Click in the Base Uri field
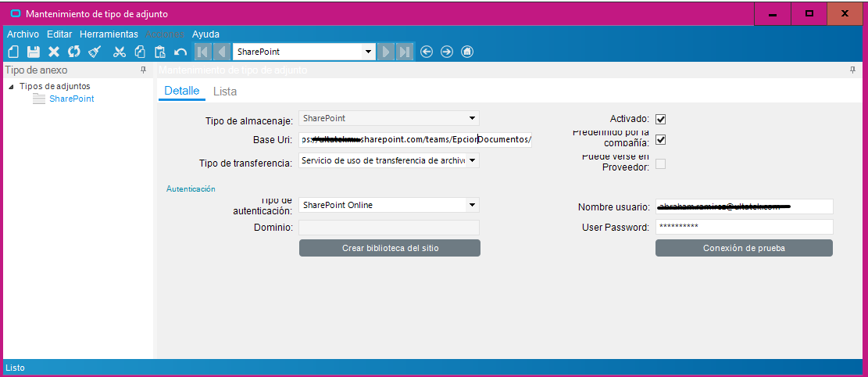This screenshot has width=868, height=377. click(415, 140)
